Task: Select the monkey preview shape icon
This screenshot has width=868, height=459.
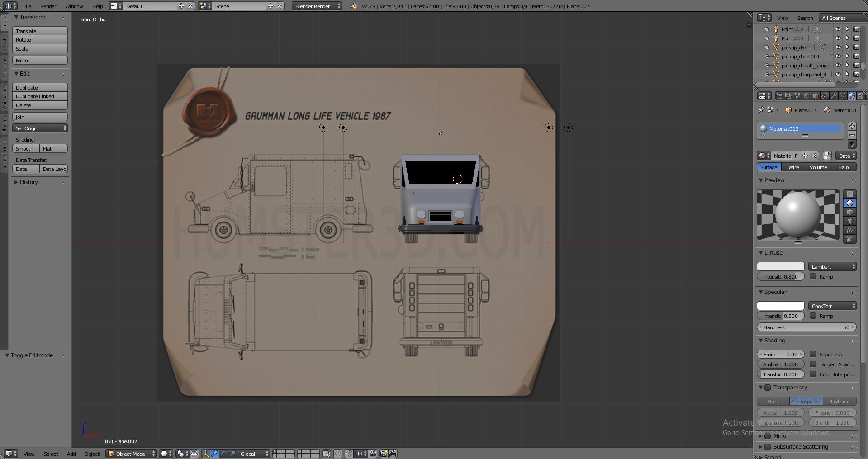Action: tap(850, 221)
